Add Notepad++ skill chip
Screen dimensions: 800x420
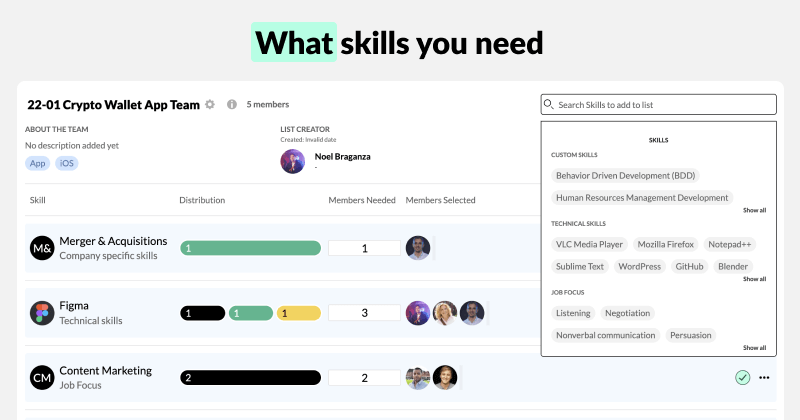coord(730,244)
